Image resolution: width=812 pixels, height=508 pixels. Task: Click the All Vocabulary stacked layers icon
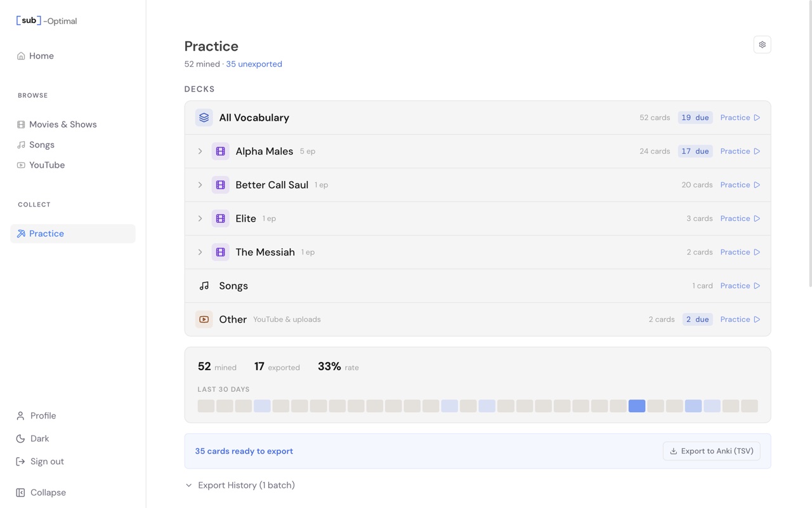204,117
